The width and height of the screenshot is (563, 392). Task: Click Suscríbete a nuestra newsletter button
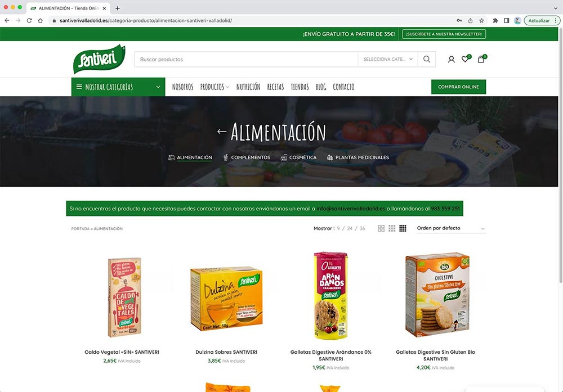click(444, 34)
